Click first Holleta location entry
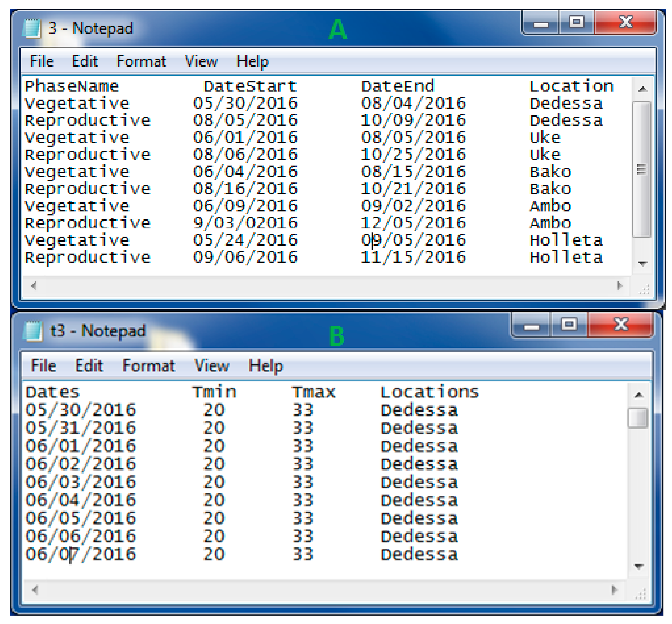This screenshot has width=672, height=624. click(x=567, y=241)
